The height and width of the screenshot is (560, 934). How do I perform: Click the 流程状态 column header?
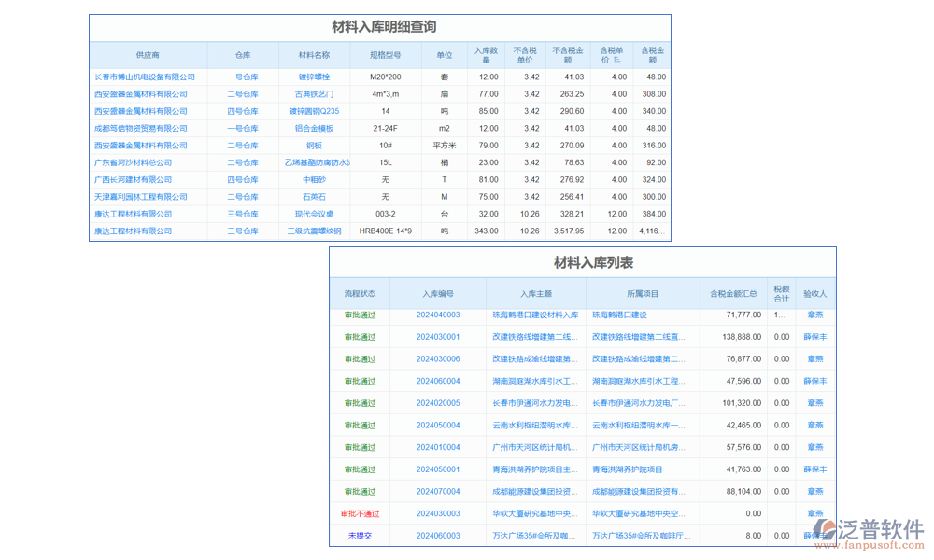pyautogui.click(x=363, y=292)
